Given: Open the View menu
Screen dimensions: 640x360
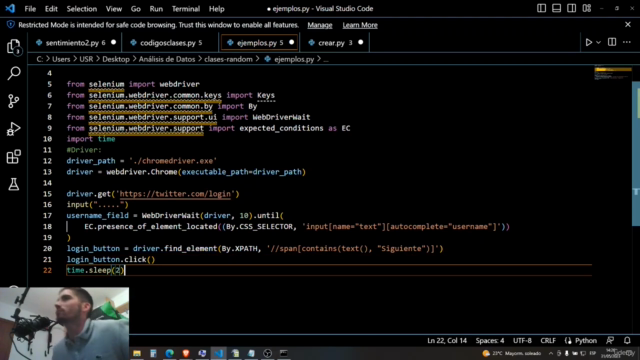Looking at the screenshot, I should click(114, 9).
